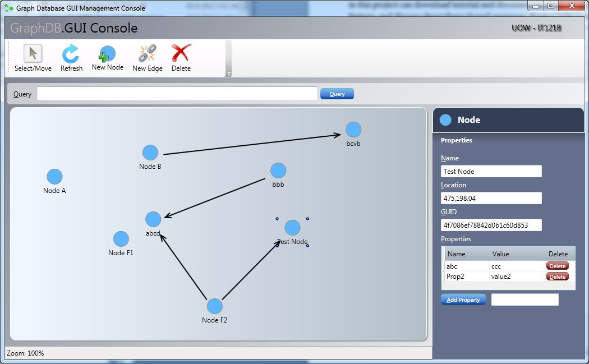This screenshot has width=589, height=364.
Task: Activate the New Node tool
Action: (x=107, y=58)
